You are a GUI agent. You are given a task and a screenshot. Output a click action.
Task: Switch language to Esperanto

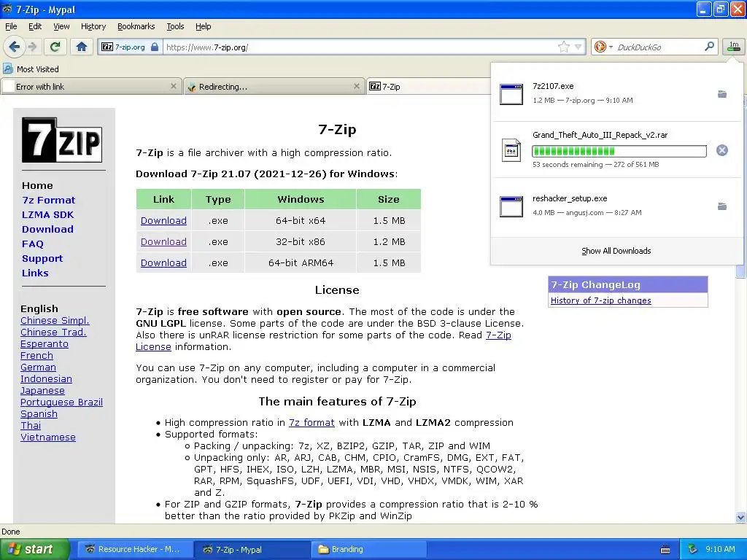click(x=44, y=344)
